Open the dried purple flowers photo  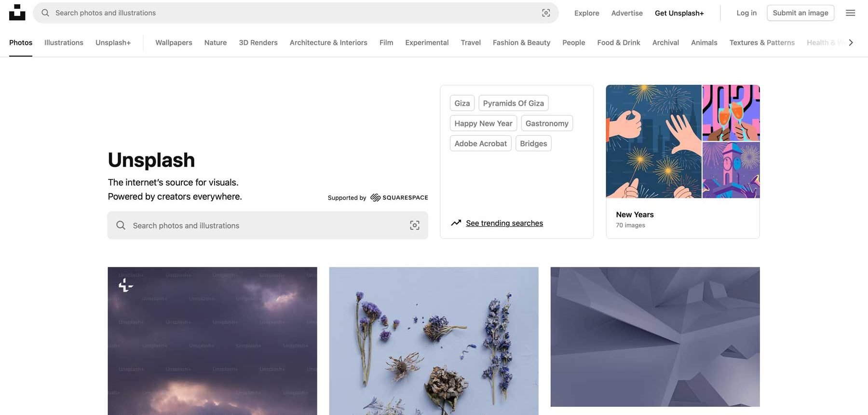434,341
